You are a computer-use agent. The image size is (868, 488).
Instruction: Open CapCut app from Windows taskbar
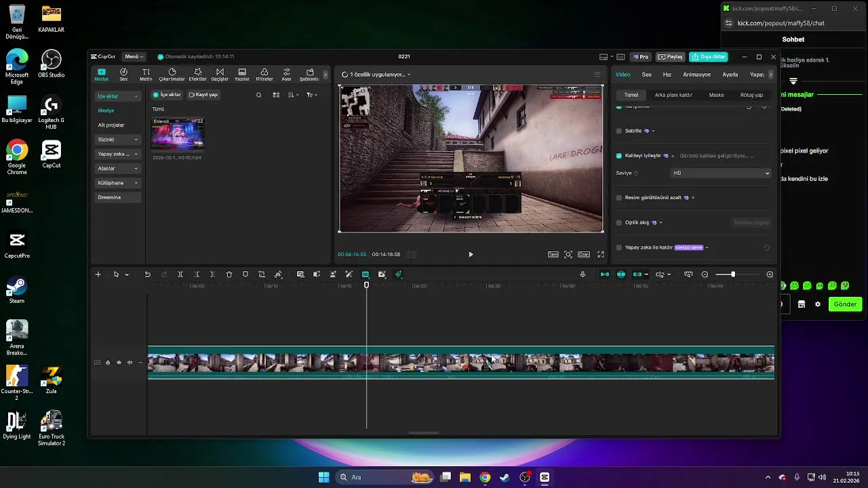tap(545, 477)
